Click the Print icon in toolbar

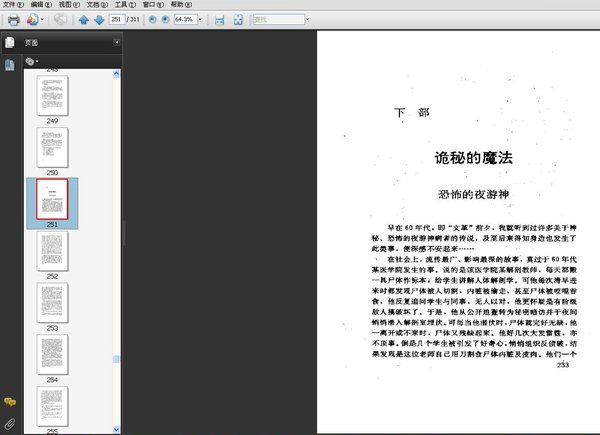coord(13,19)
